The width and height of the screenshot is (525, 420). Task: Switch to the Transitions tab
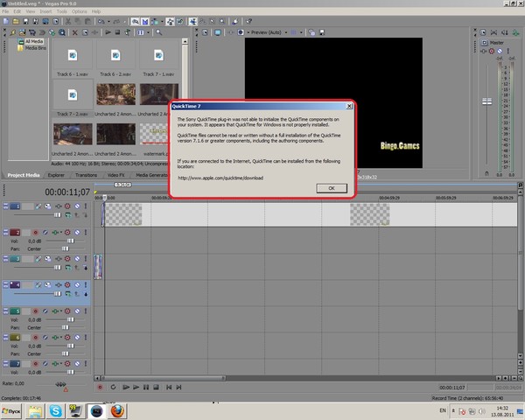tap(86, 175)
